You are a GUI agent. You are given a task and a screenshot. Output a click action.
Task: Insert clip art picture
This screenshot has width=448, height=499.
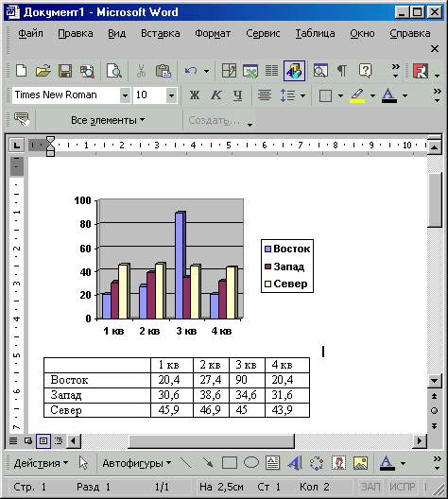(338, 463)
